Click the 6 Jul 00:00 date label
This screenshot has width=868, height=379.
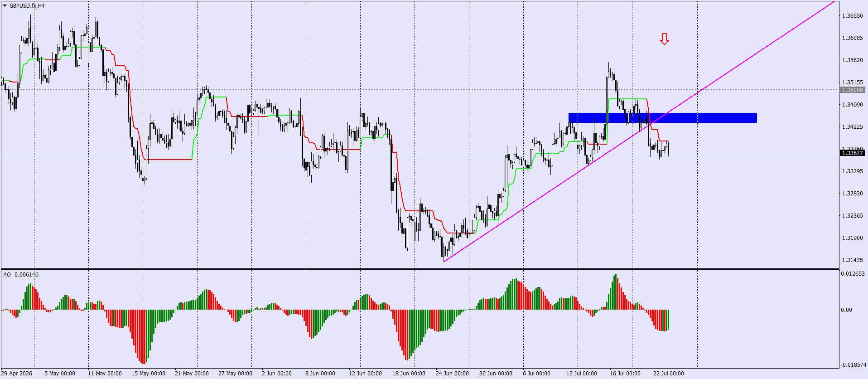point(536,374)
